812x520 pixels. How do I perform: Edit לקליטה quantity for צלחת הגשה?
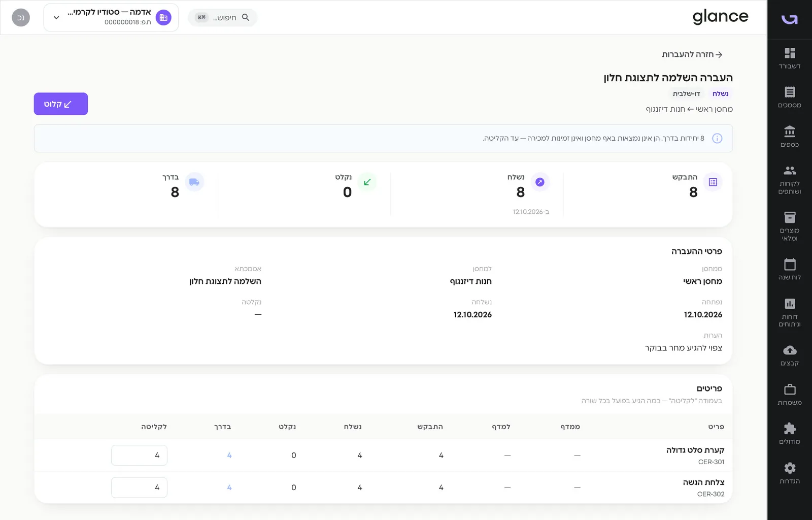coord(139,487)
